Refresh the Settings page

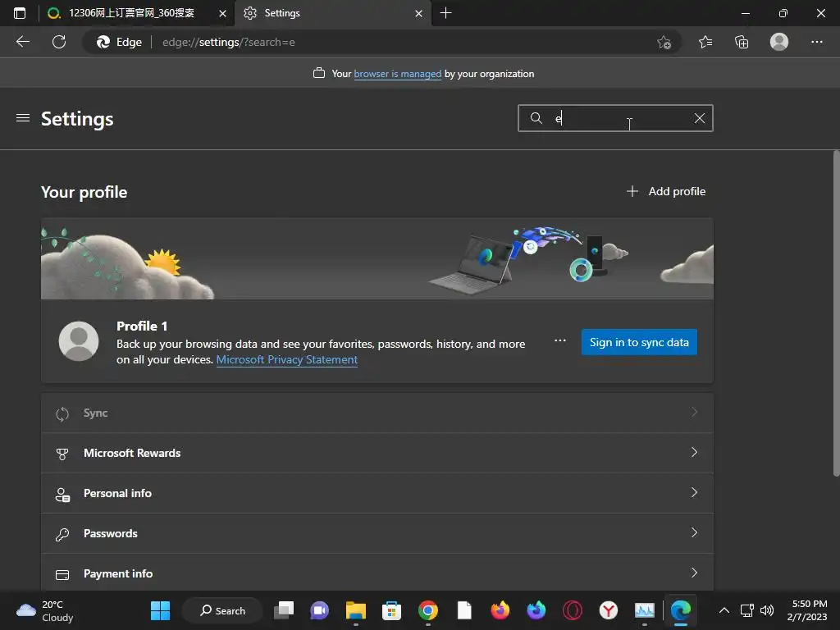click(x=59, y=42)
